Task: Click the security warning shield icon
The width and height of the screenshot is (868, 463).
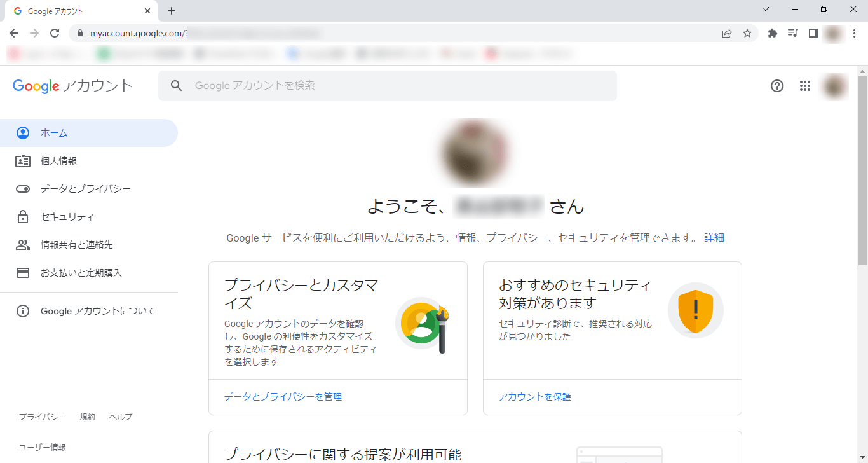Action: pyautogui.click(x=696, y=310)
